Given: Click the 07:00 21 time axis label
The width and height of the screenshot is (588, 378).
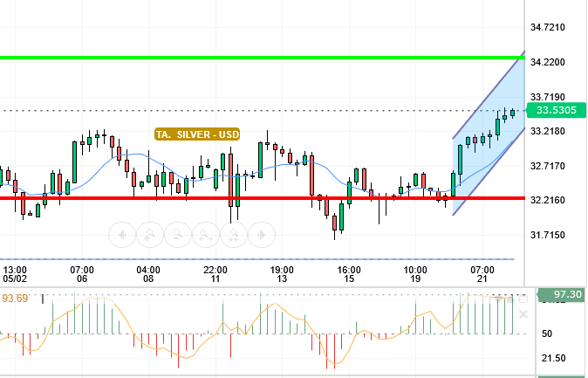Looking at the screenshot, I should [x=482, y=274].
